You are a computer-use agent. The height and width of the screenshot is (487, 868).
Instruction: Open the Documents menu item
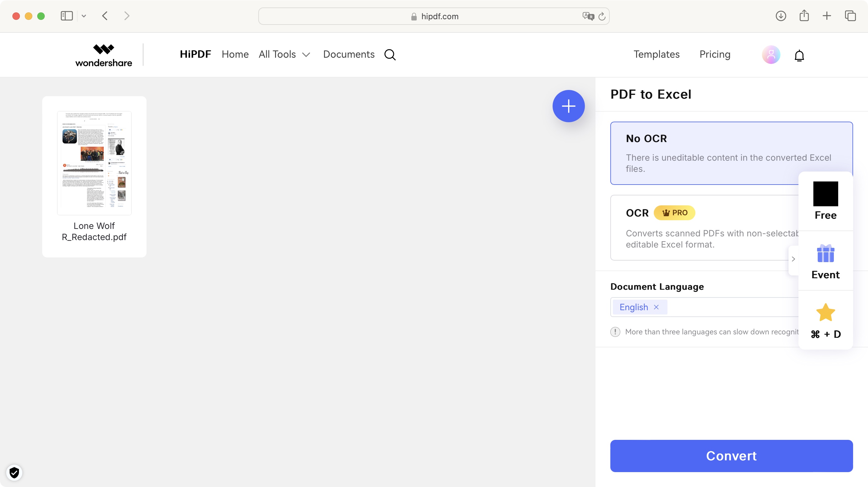(x=349, y=54)
